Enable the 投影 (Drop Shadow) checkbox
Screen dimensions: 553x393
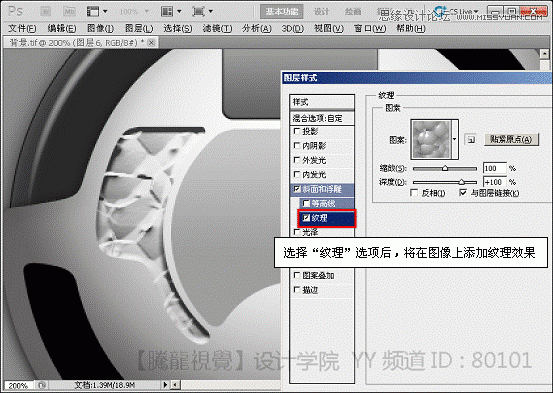pyautogui.click(x=297, y=131)
